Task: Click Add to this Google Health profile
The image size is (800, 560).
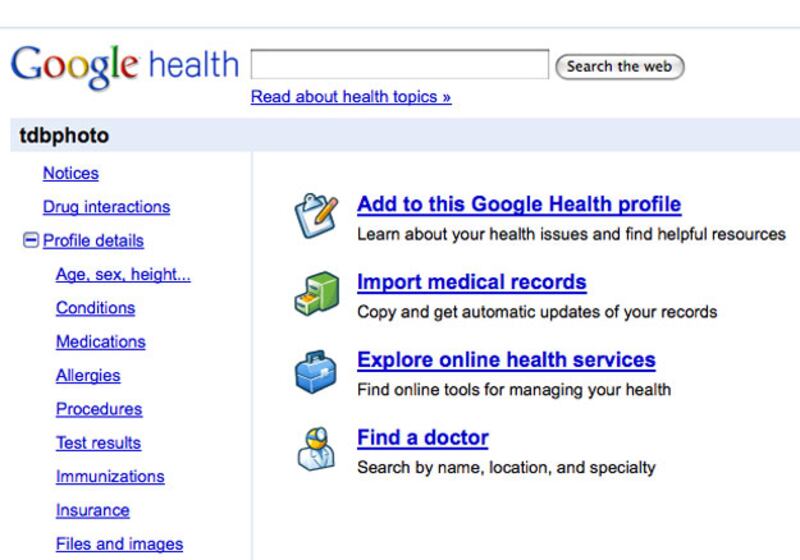Action: pos(519,204)
